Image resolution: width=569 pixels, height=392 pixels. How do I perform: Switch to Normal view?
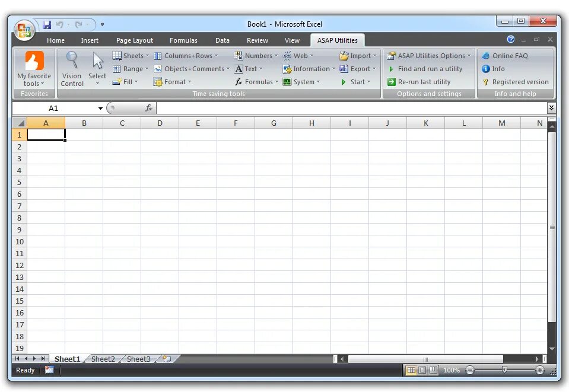(411, 370)
